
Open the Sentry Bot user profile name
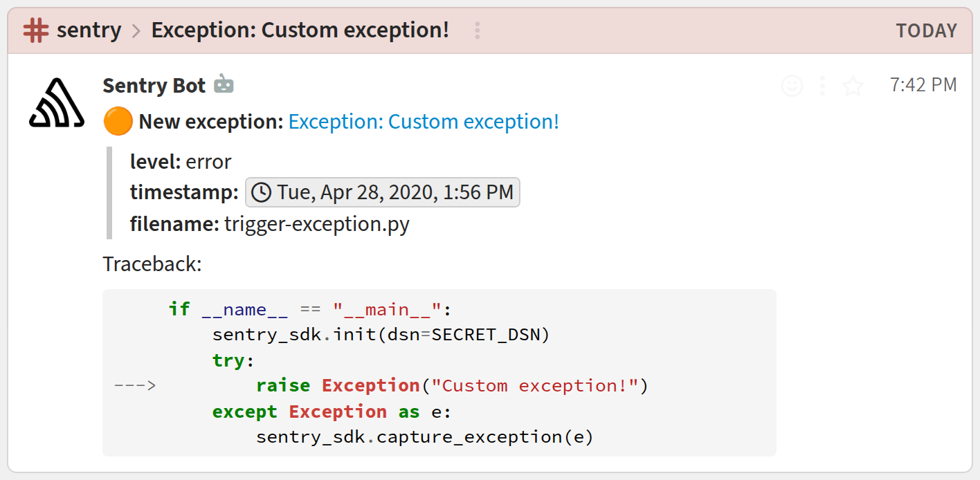154,86
